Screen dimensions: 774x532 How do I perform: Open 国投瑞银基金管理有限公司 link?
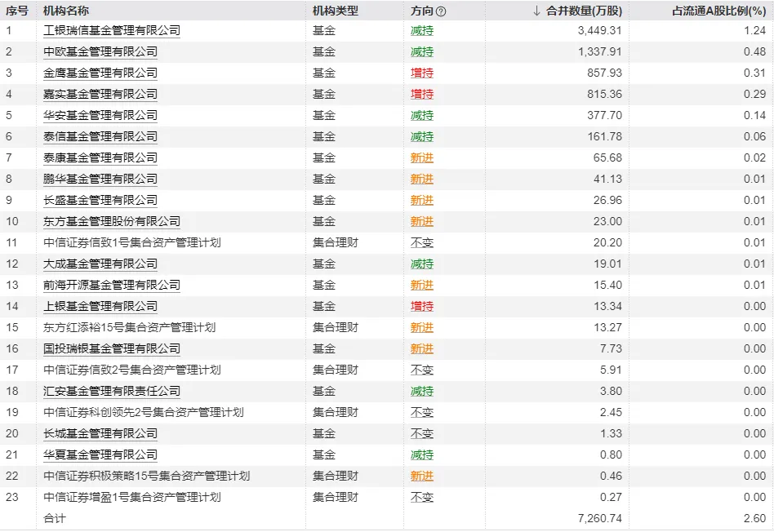point(112,349)
